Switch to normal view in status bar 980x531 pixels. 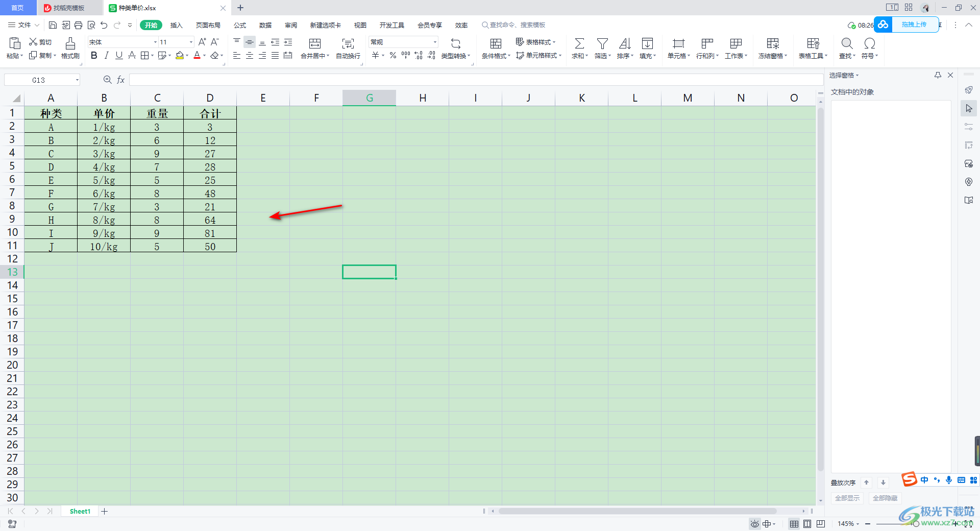794,524
